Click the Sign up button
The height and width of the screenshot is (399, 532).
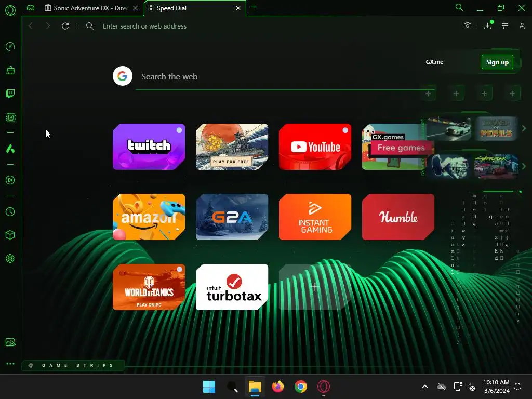pyautogui.click(x=497, y=62)
